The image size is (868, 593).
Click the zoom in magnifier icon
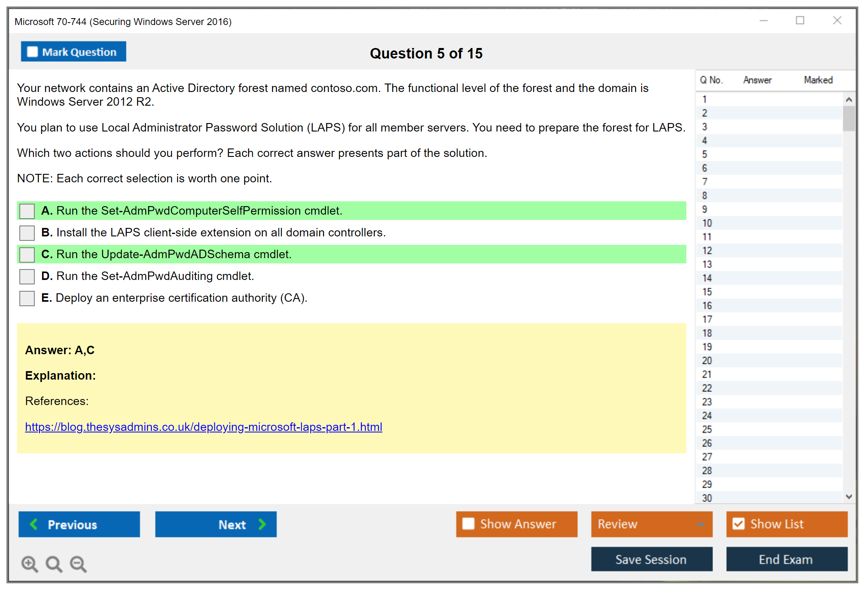29,564
